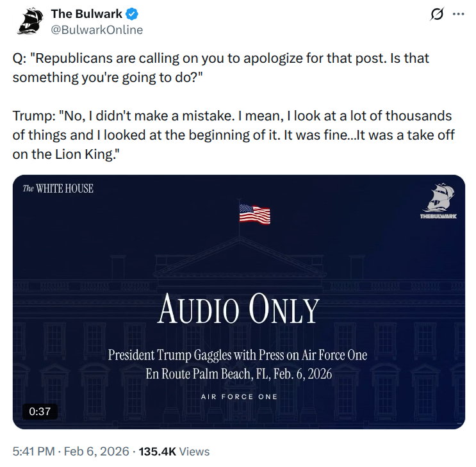Visit the @BulwarkOnline handle

[x=97, y=29]
